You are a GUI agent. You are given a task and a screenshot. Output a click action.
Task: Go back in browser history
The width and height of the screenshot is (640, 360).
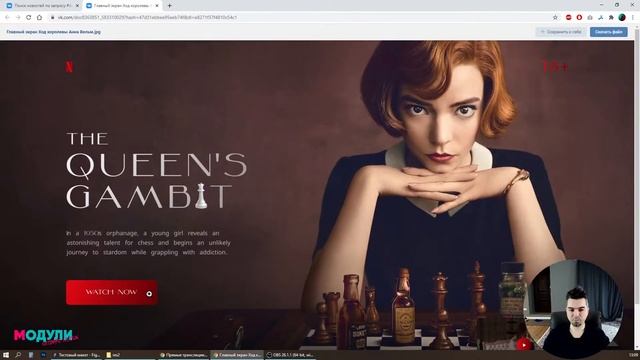7,18
